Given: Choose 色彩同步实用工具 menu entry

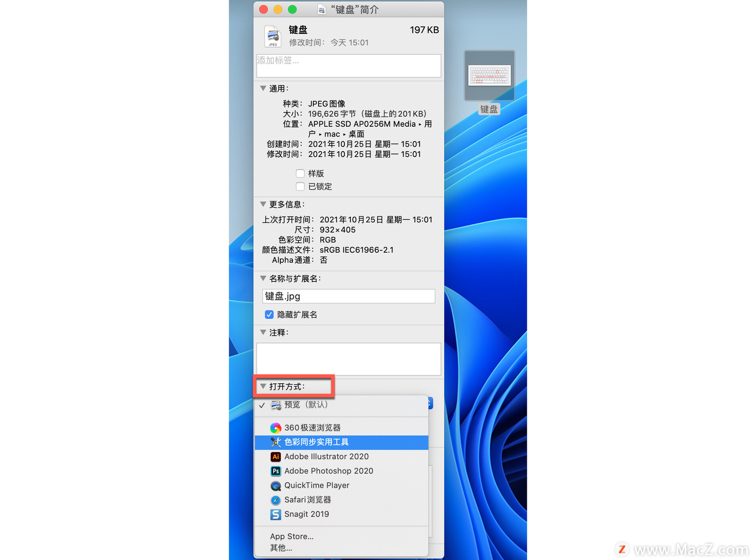Looking at the screenshot, I should click(341, 442).
